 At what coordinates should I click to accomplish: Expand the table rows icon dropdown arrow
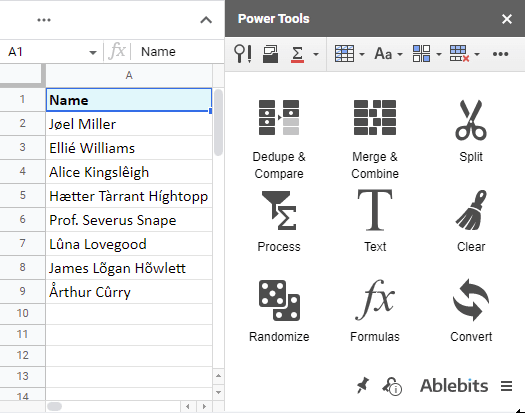coord(362,54)
